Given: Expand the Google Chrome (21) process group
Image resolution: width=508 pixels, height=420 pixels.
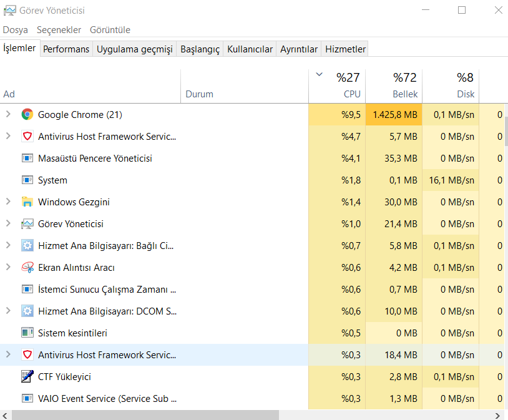Looking at the screenshot, I should click(8, 114).
